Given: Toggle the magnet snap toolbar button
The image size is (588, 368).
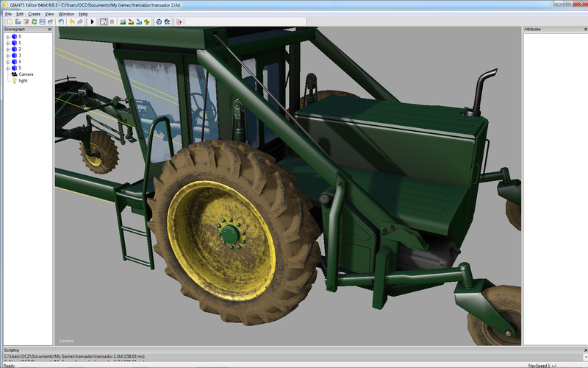Looking at the screenshot, I should click(x=112, y=22).
